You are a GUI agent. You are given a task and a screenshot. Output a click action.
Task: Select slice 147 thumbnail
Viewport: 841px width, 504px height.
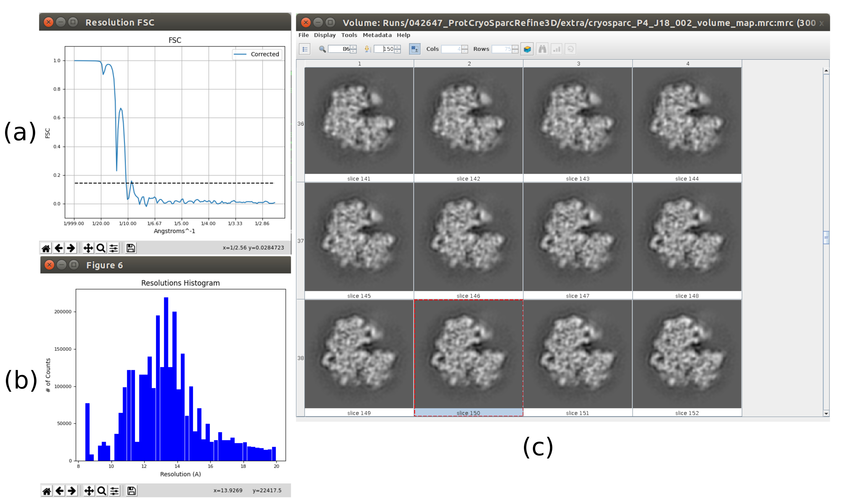(x=577, y=237)
